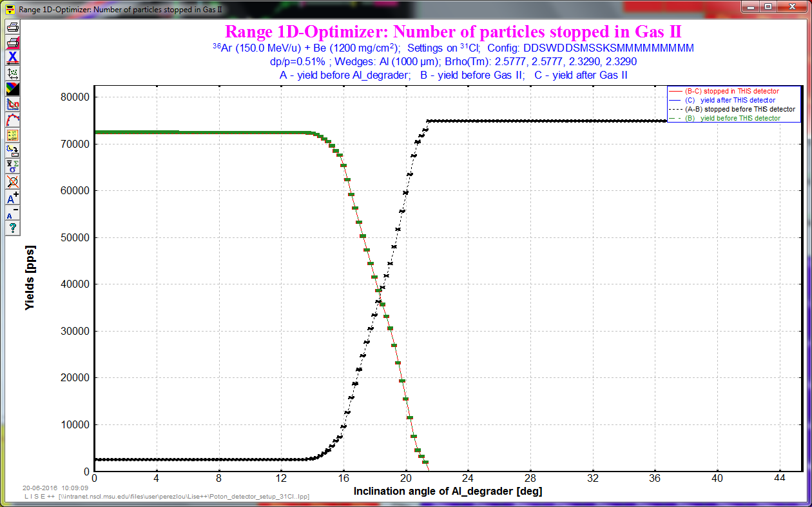This screenshot has width=812, height=507.
Task: Open help with the question mark icon
Action: pyautogui.click(x=12, y=228)
